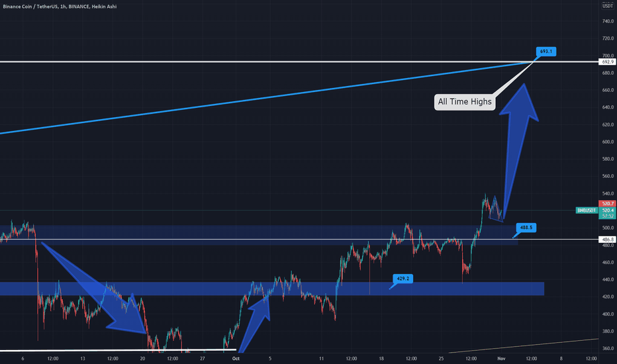Click the 57:52 candle countdown label
Screen dimensions: 617x364
point(608,216)
